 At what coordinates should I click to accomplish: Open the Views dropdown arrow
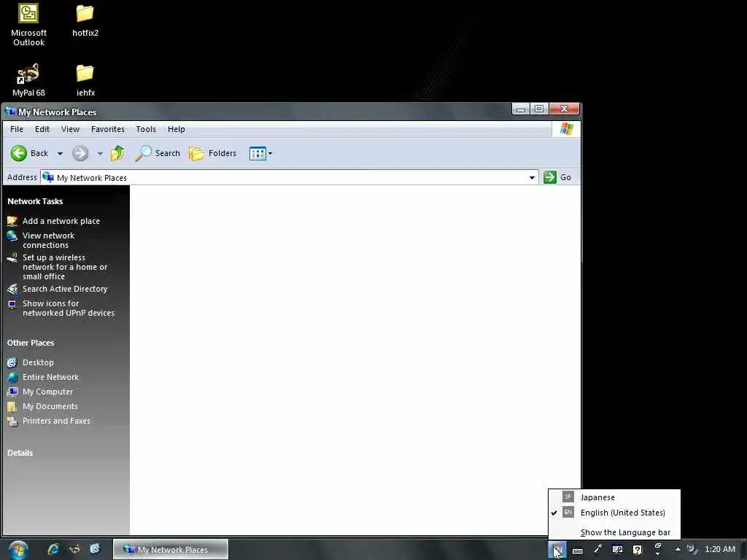270,153
